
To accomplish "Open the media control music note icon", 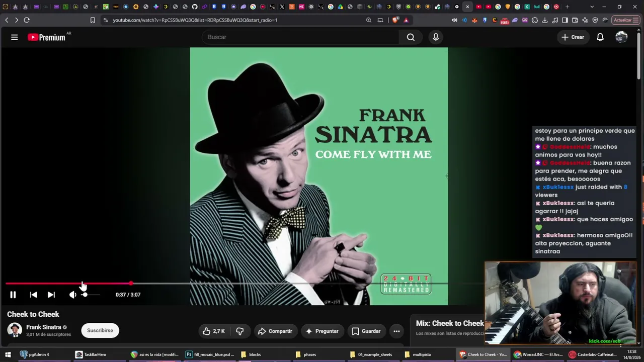I will [555, 20].
